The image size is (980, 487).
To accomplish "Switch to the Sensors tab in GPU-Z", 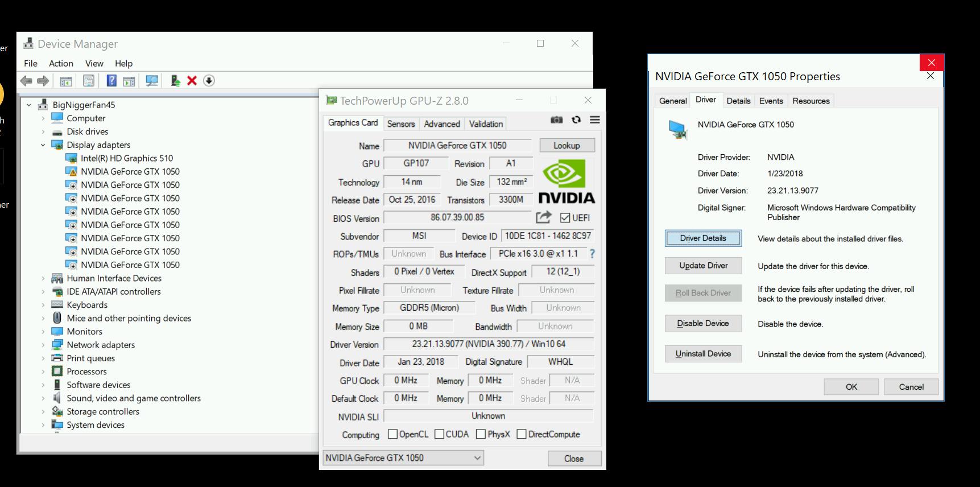I will (x=401, y=124).
